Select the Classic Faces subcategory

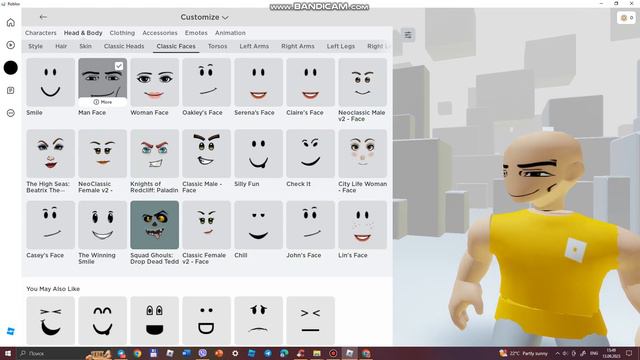point(176,46)
